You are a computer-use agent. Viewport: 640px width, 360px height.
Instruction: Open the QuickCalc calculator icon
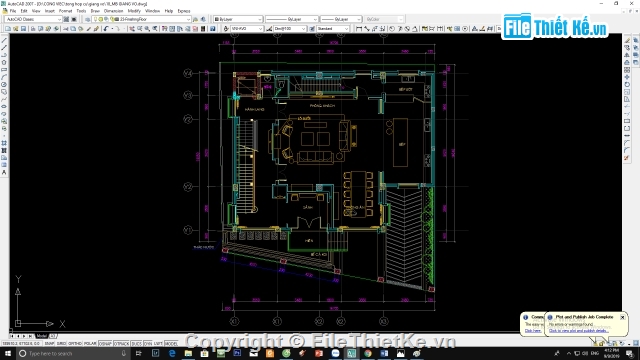tap(203, 29)
